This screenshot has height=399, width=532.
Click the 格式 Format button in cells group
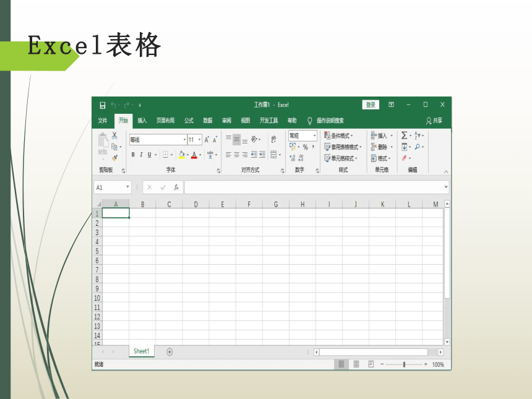click(380, 158)
